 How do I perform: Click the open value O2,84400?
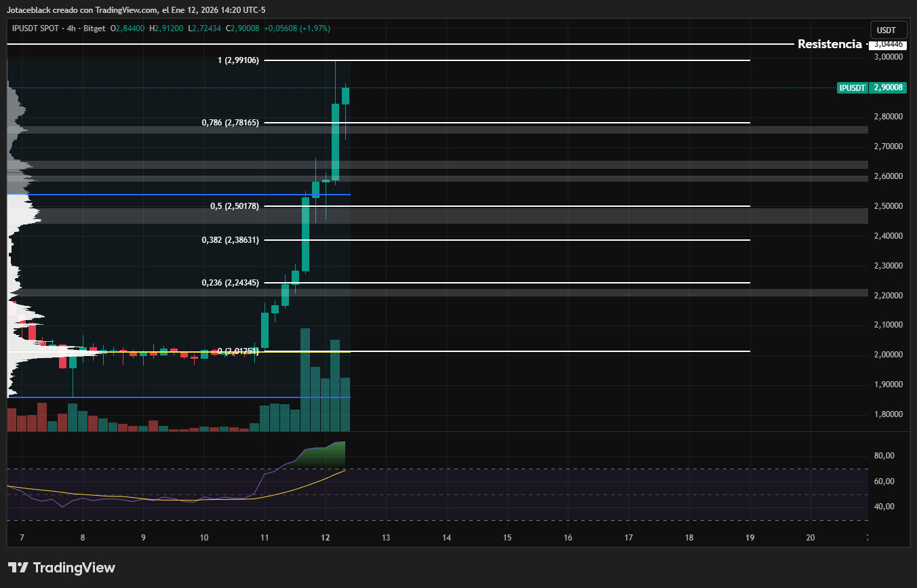(128, 28)
